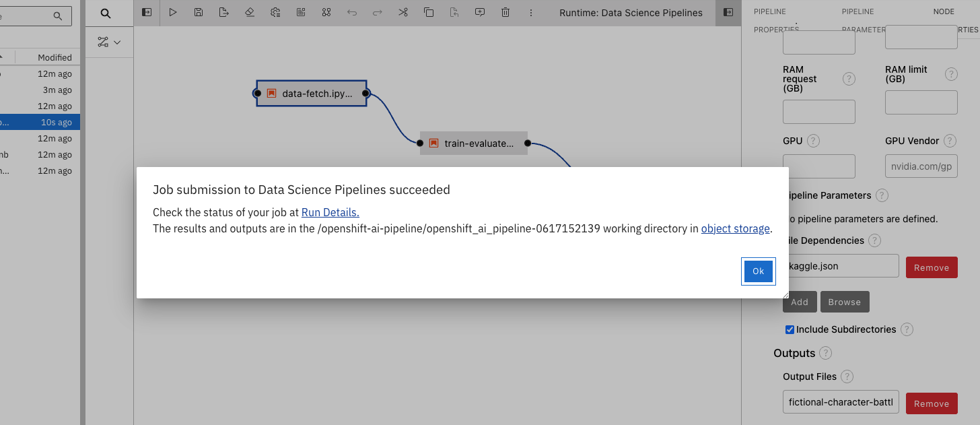Save the pipeline using the toolbar disk icon
The width and height of the screenshot is (980, 425).
pos(199,12)
